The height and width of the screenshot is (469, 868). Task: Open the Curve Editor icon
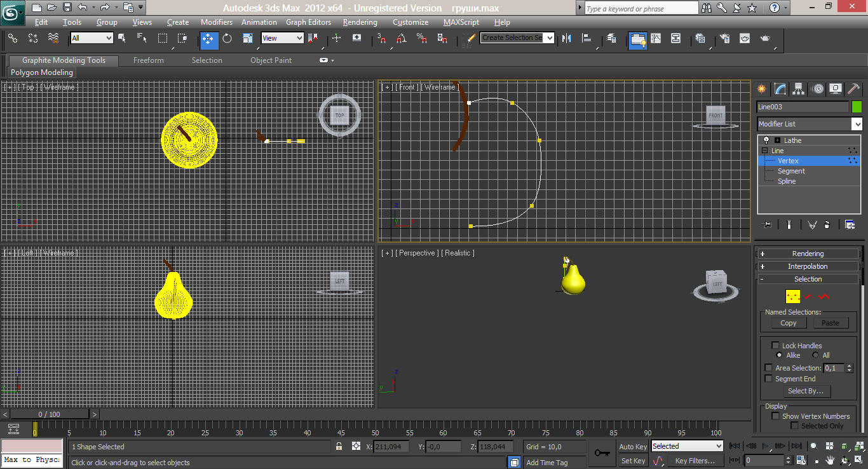click(656, 38)
